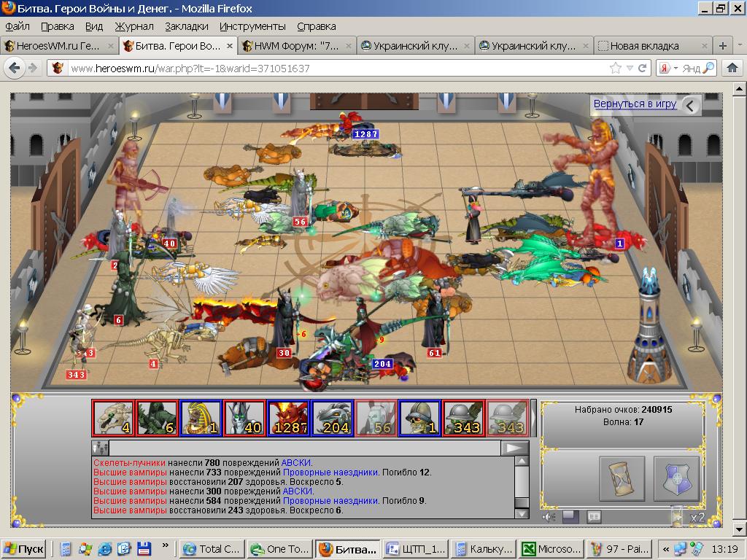Click the chat recipients icon left of input

(x=100, y=448)
